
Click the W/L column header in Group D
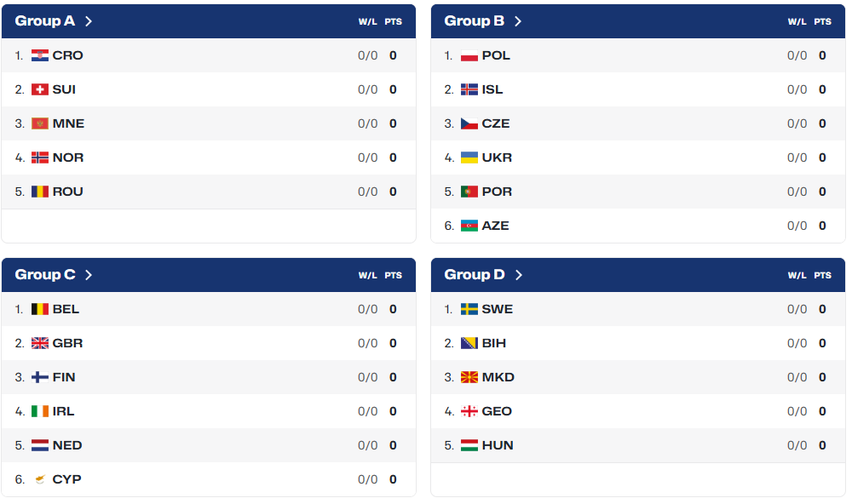(x=797, y=275)
